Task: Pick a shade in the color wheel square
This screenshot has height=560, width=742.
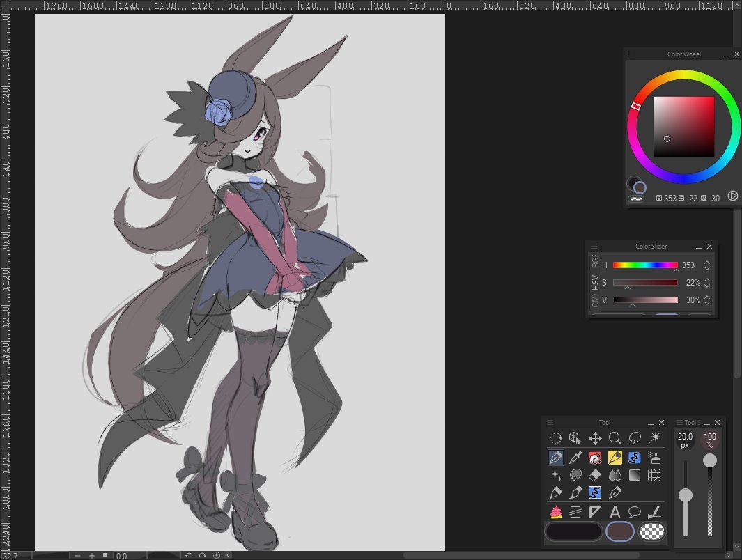Action: pos(683,126)
